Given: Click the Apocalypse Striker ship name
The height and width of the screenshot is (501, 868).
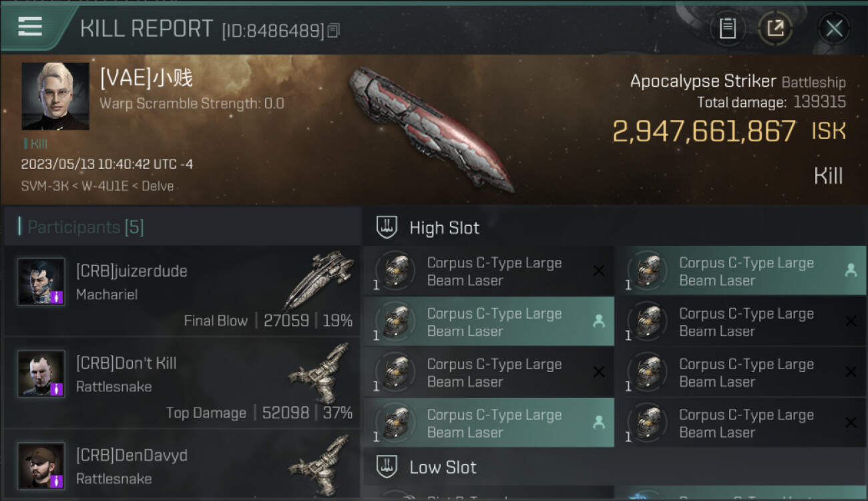Looking at the screenshot, I should pos(703,81).
